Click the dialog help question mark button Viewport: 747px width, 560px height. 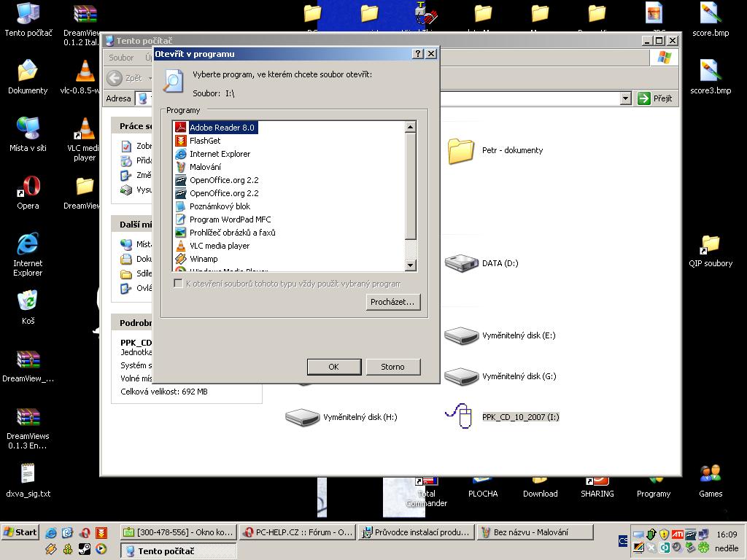tap(418, 54)
